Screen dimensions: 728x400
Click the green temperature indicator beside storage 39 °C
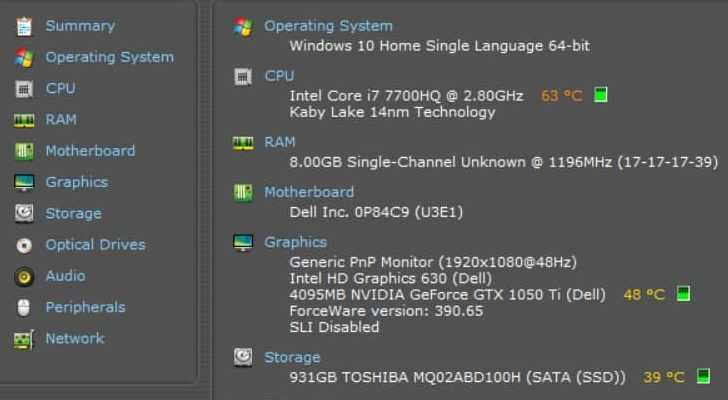(703, 376)
